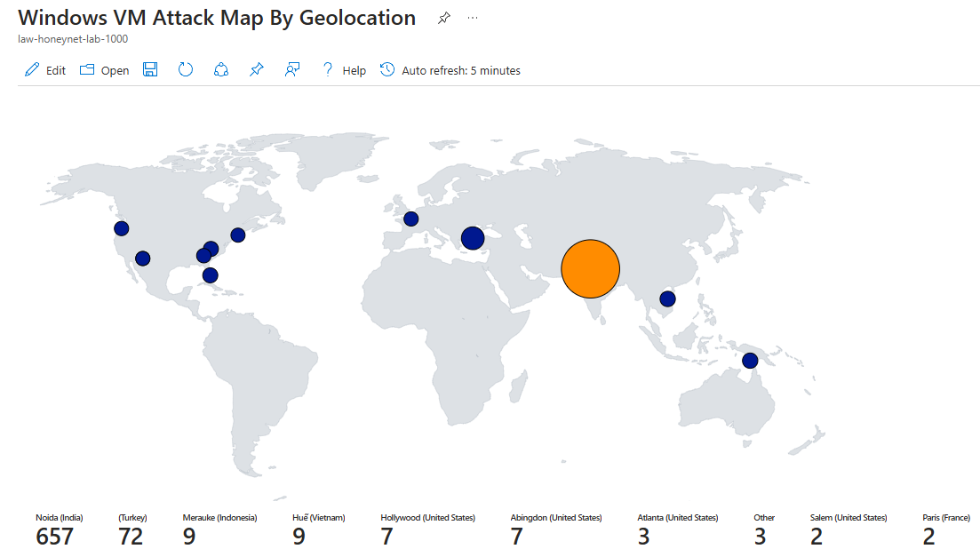This screenshot has height=557, width=980.
Task: Select the large orange attack bubble over India
Action: point(590,268)
